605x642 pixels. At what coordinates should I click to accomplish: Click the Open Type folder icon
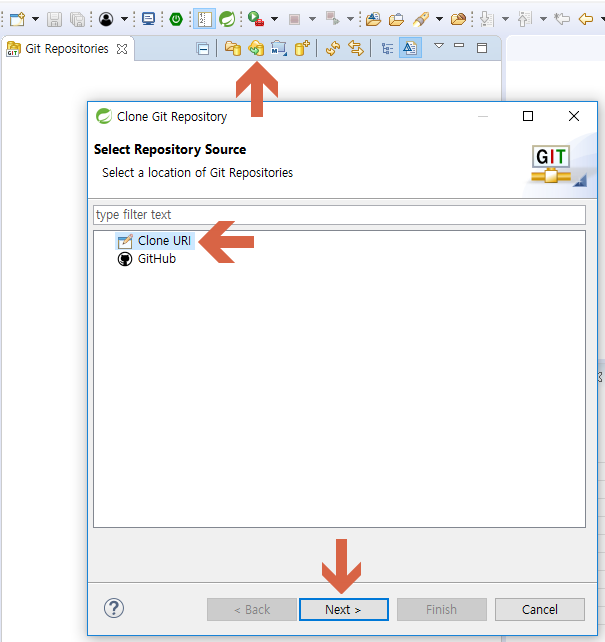coord(373,19)
